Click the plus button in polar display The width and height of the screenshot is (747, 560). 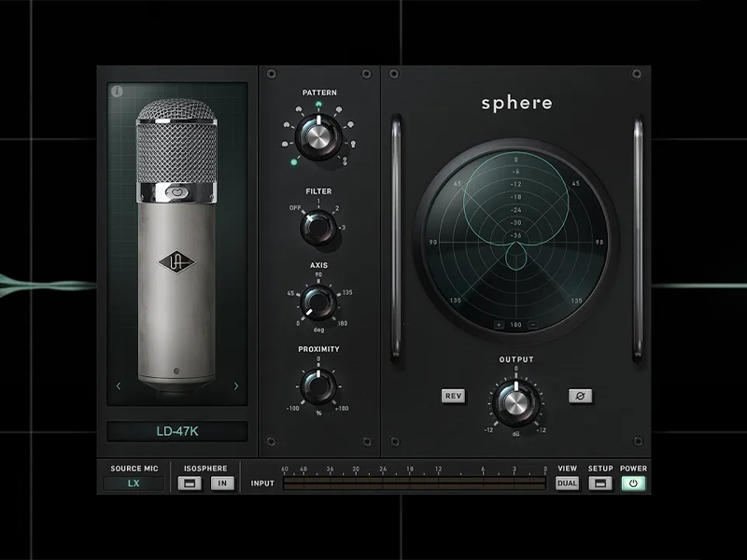click(x=499, y=325)
